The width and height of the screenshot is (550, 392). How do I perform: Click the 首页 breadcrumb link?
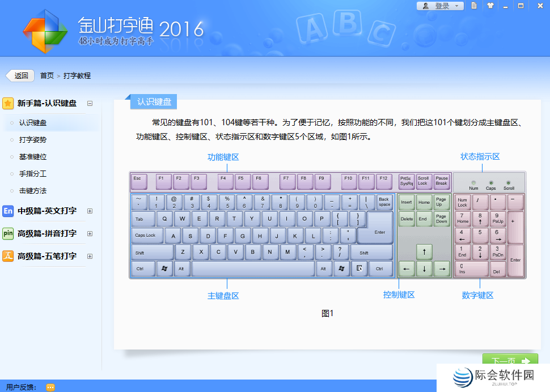pyautogui.click(x=47, y=75)
